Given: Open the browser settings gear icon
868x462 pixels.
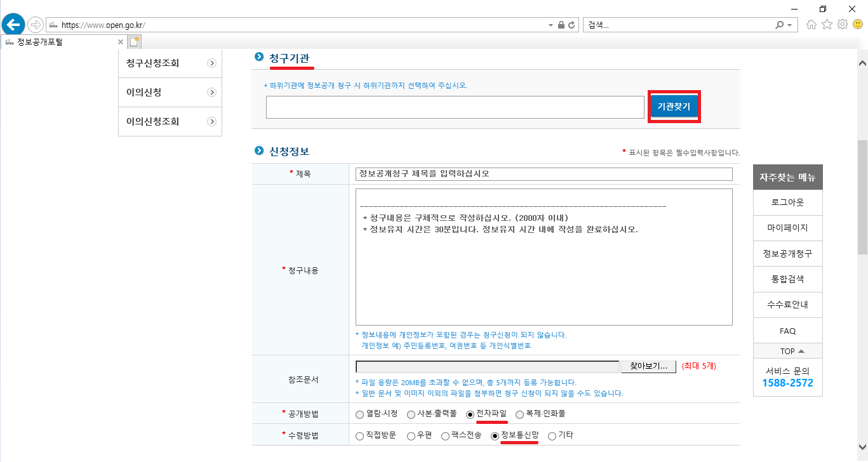Looking at the screenshot, I should pos(843,25).
